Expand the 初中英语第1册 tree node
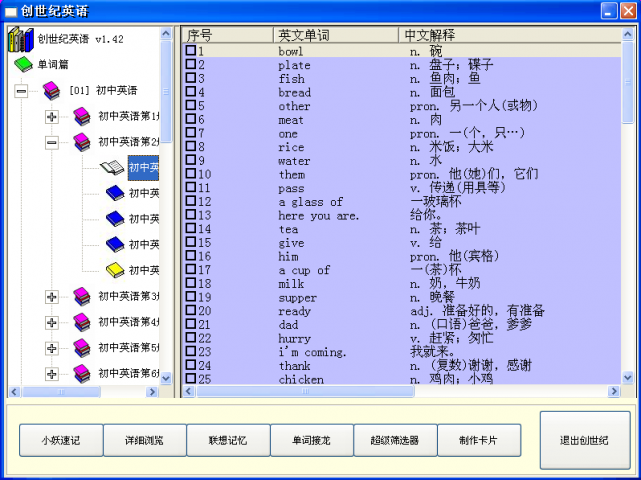The width and height of the screenshot is (641, 480). [x=52, y=117]
